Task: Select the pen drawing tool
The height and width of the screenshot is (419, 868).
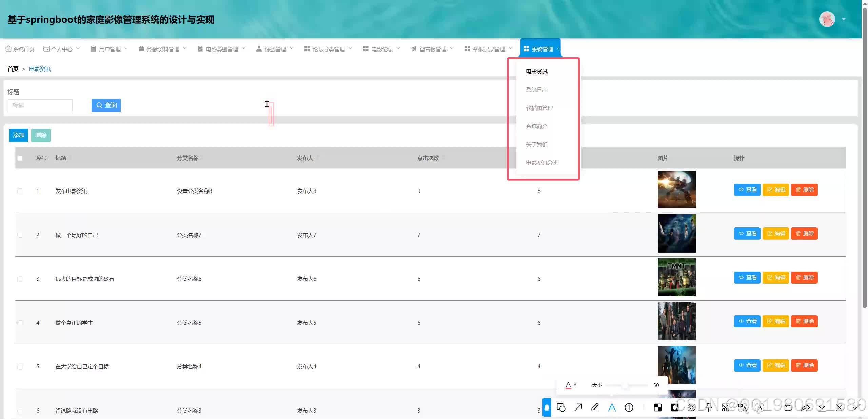Action: pos(595,407)
